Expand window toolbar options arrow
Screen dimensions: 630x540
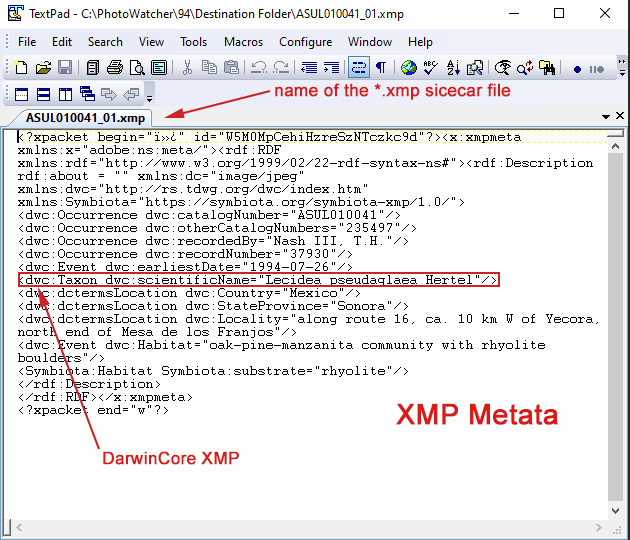point(149,98)
